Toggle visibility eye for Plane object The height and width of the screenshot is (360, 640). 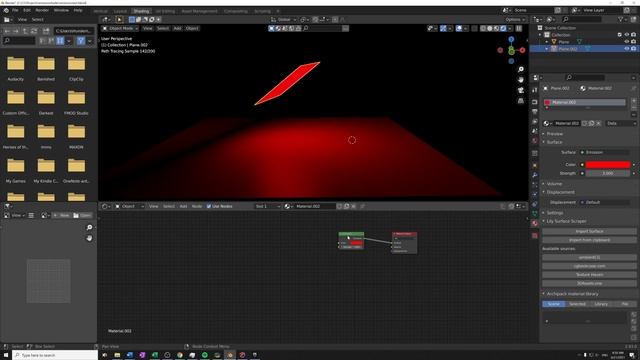[627, 42]
